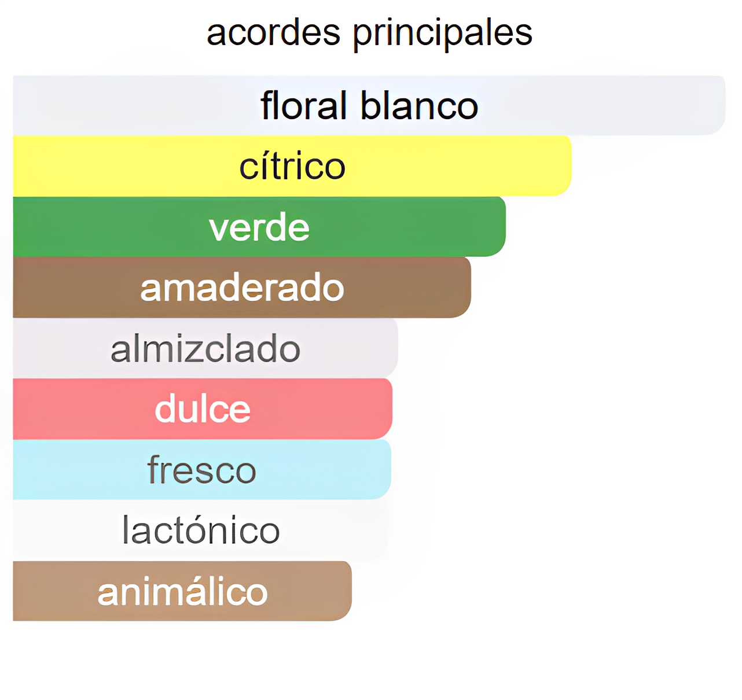Click the tan animálico bar
This screenshot has width=742, height=700.
click(182, 591)
